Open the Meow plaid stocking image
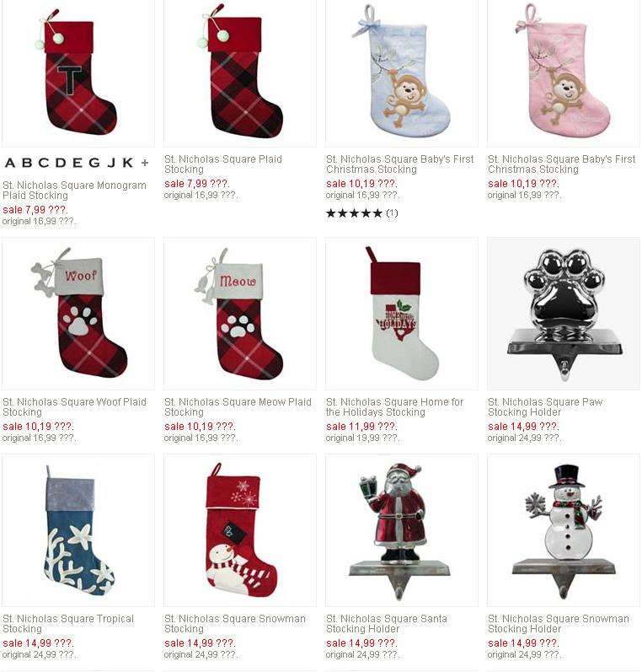This screenshot has height=672, width=642. (x=240, y=314)
